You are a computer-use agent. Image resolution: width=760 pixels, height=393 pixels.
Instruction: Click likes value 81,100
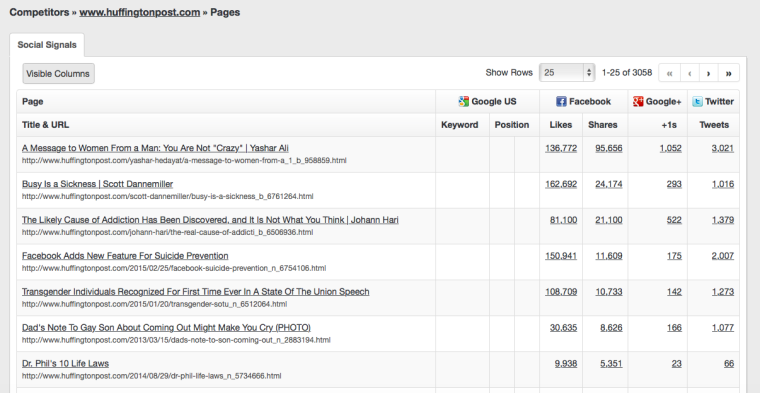click(x=563, y=220)
